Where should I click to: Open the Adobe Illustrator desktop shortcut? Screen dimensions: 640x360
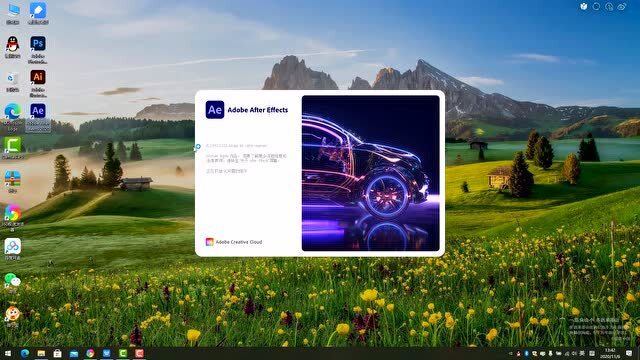(x=38, y=83)
